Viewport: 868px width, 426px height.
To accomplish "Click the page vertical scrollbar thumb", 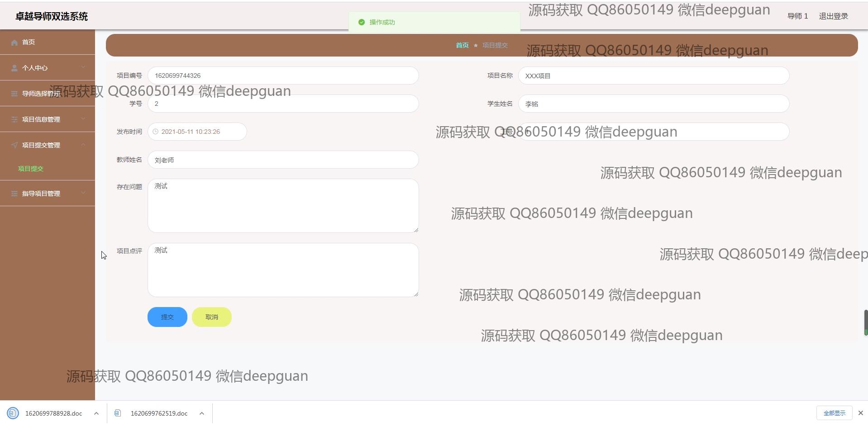I will coord(866,322).
